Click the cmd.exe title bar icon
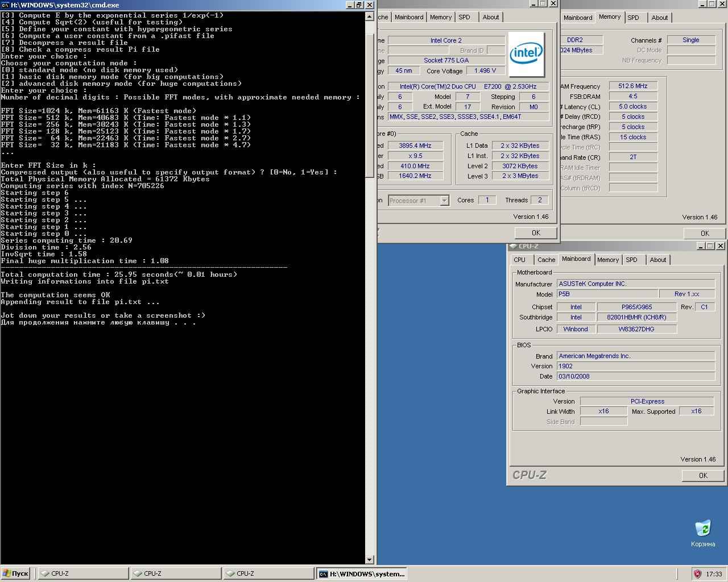Image resolution: width=728 pixels, height=582 pixels. (x=5, y=5)
